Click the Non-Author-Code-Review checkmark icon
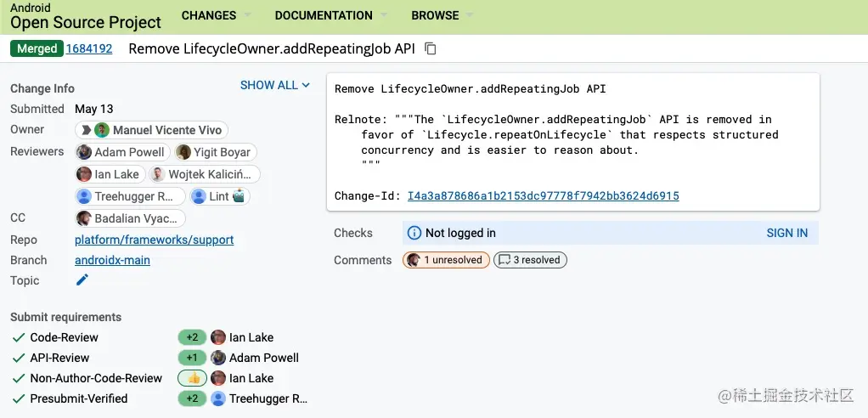Viewport: 868px width, 418px height. (x=19, y=378)
